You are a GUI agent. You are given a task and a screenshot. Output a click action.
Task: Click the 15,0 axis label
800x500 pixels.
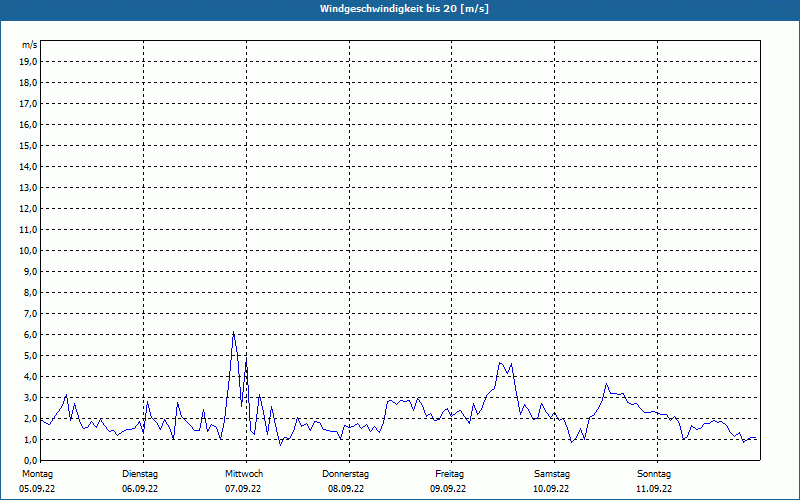point(28,145)
